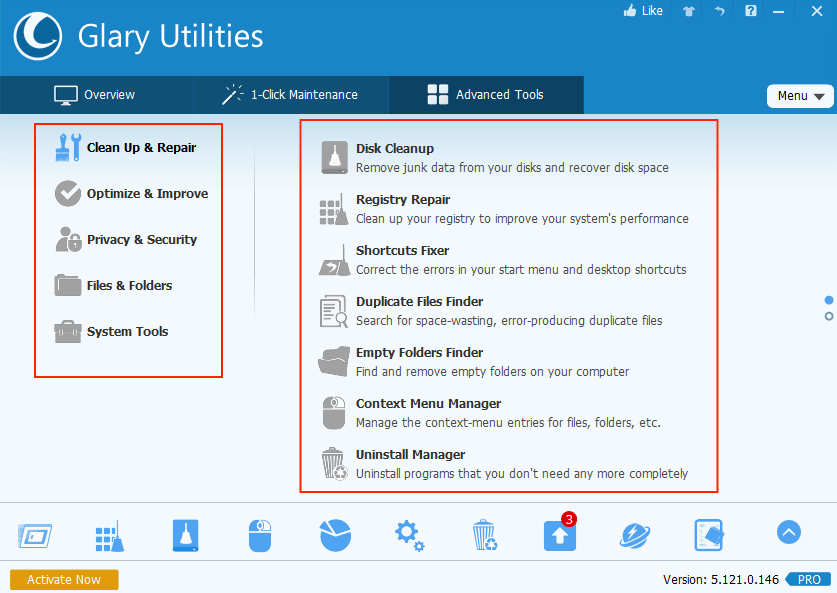Open the Duplicate Files Finder tool
The height and width of the screenshot is (593, 837).
(491, 311)
